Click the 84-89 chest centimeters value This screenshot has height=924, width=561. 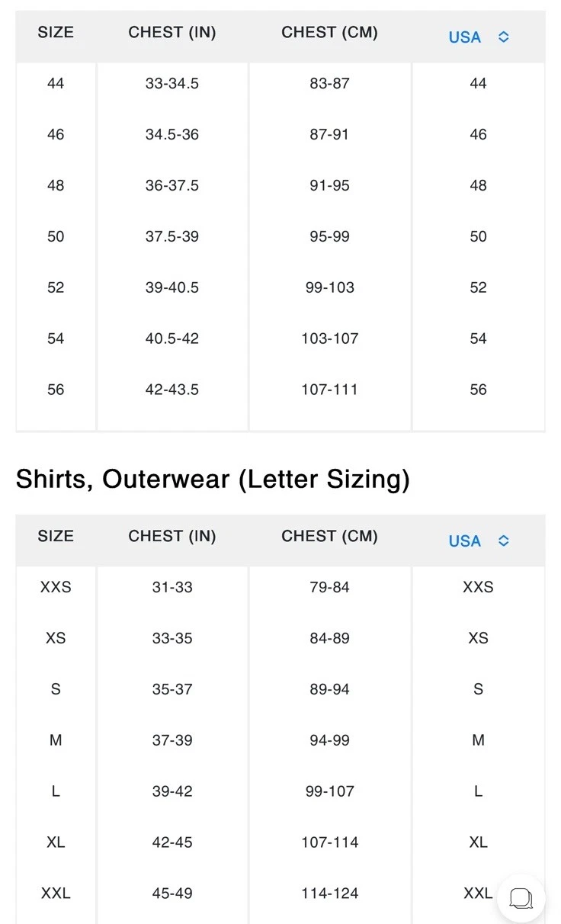tap(329, 638)
